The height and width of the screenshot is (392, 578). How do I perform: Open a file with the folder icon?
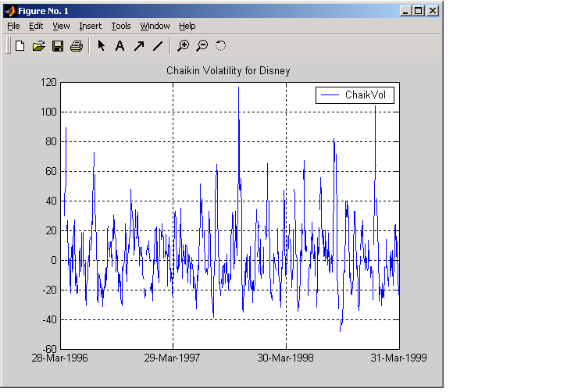(x=38, y=46)
